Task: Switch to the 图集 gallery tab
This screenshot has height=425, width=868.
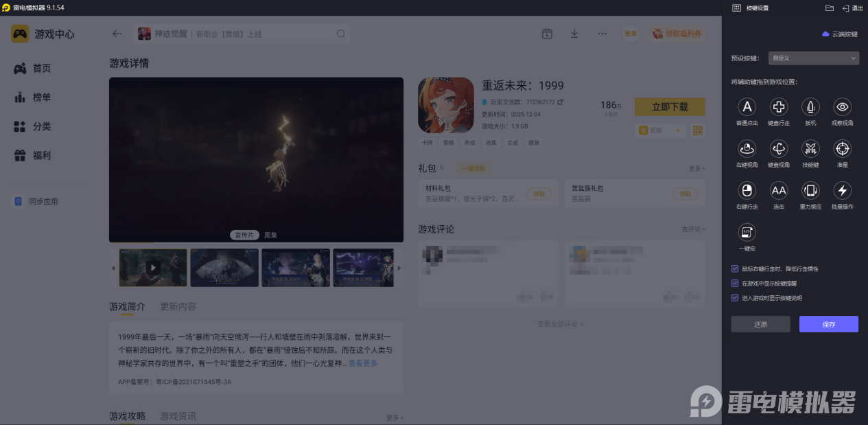Action: point(271,234)
